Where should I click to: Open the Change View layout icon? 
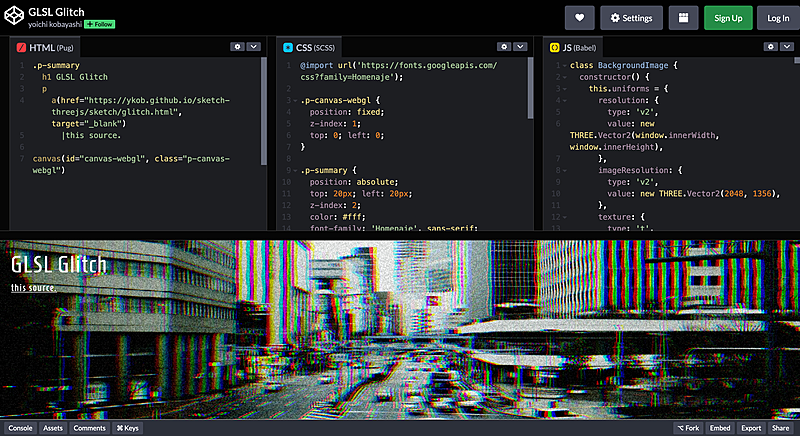683,17
